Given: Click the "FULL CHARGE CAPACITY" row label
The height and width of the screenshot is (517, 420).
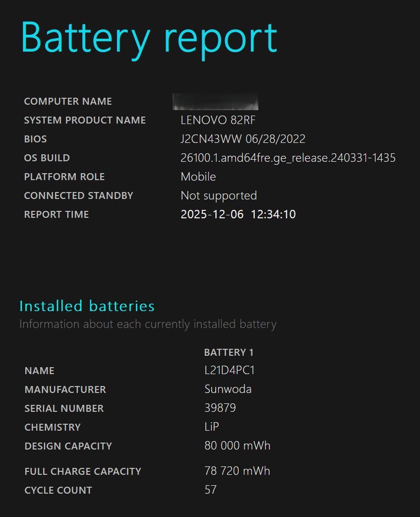Looking at the screenshot, I should click(x=83, y=471).
